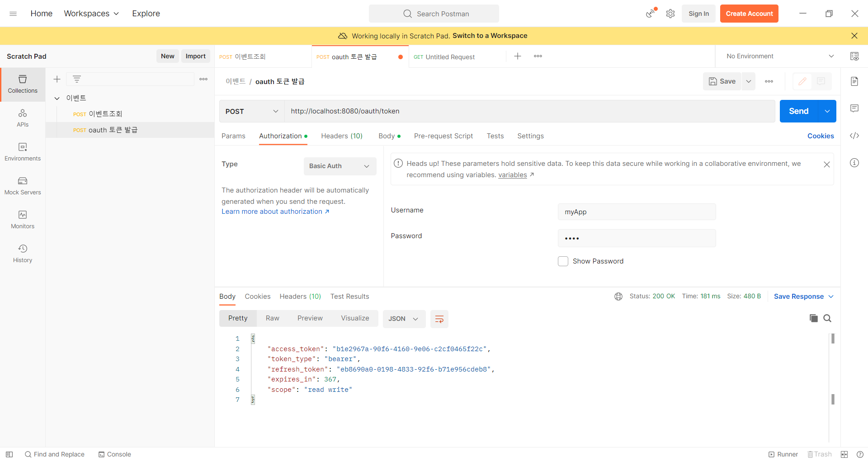Image resolution: width=868 pixels, height=461 pixels.
Task: Open the two-pane layout icon
Action: tap(844, 454)
